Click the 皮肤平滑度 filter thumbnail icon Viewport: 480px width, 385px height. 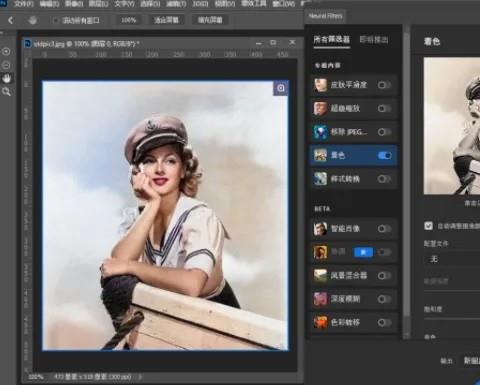pyautogui.click(x=320, y=85)
